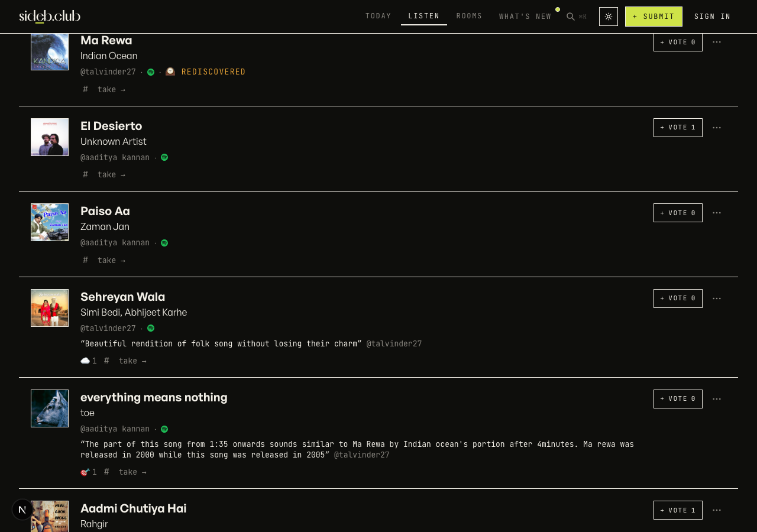Click the Submit button
The height and width of the screenshot is (532, 757).
coord(654,17)
